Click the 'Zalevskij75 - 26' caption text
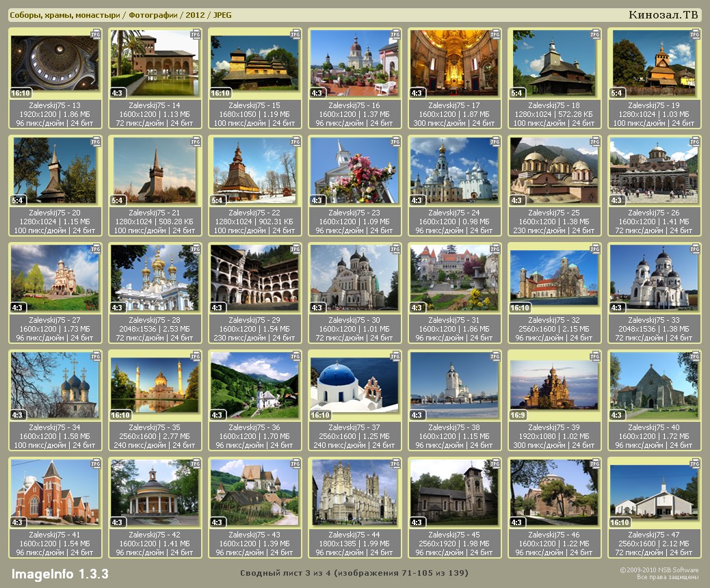 [655, 213]
